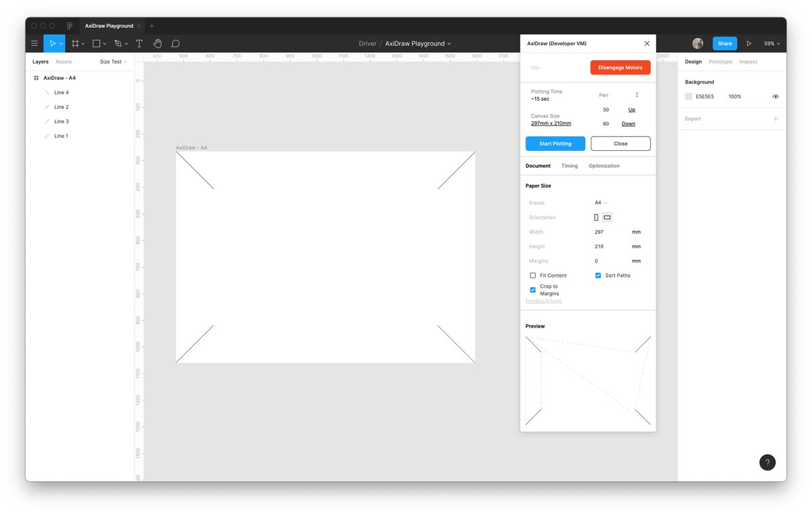
Task: Switch to the Design tab
Action: click(x=693, y=62)
